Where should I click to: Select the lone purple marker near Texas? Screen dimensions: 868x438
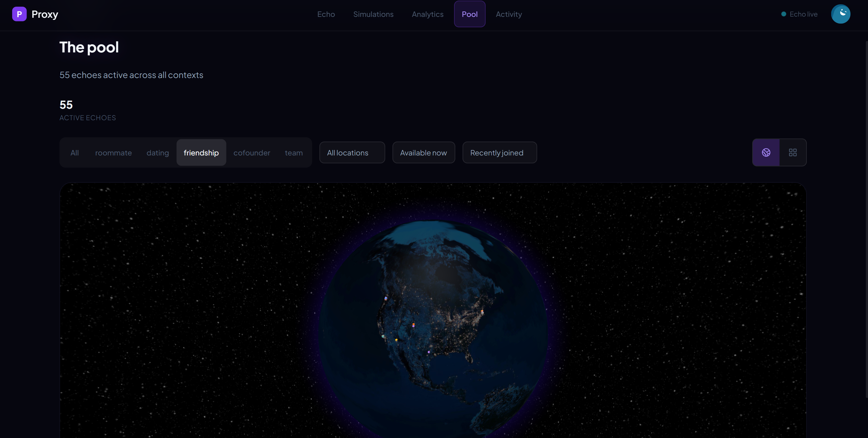coord(429,352)
